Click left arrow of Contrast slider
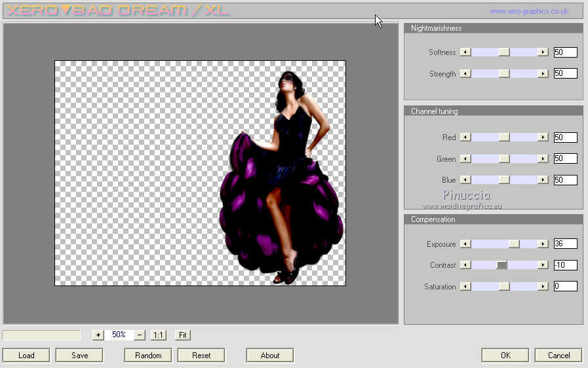The width and height of the screenshot is (588, 368). (465, 265)
